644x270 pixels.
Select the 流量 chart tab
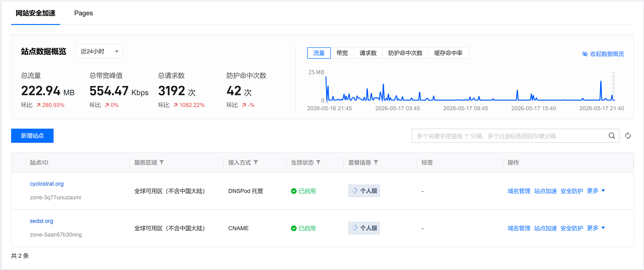click(x=319, y=53)
